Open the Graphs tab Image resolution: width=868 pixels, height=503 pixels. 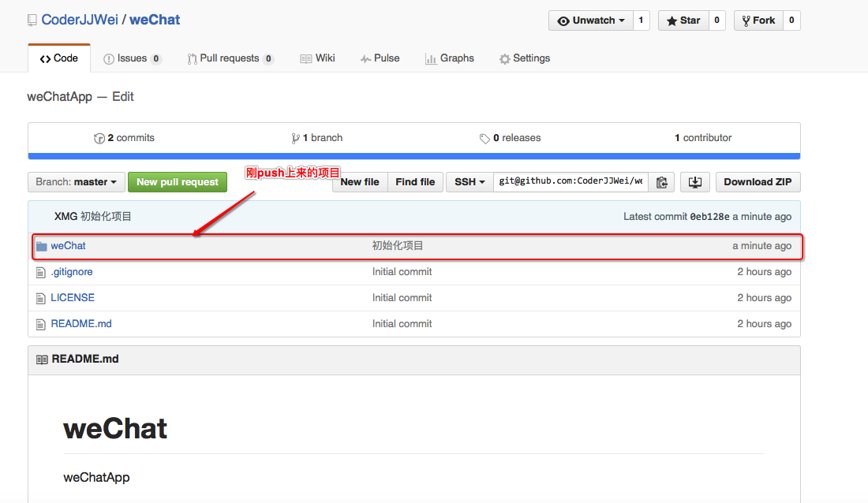(x=450, y=58)
